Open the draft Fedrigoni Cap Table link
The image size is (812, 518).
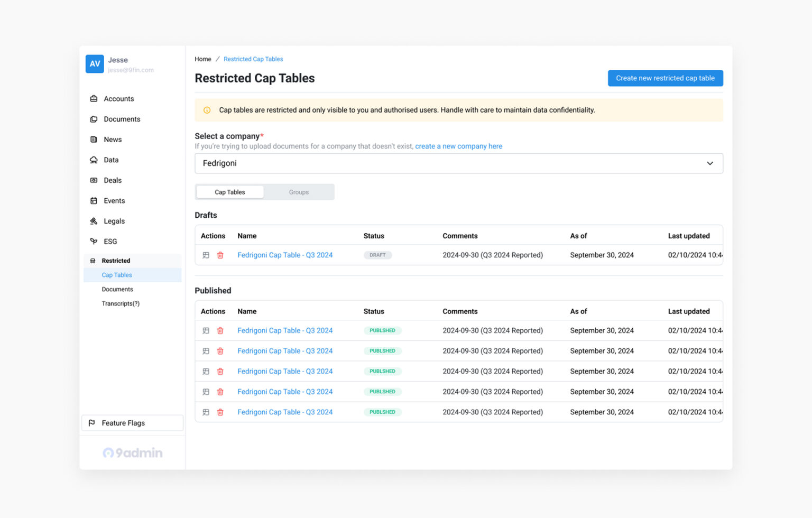pos(285,255)
